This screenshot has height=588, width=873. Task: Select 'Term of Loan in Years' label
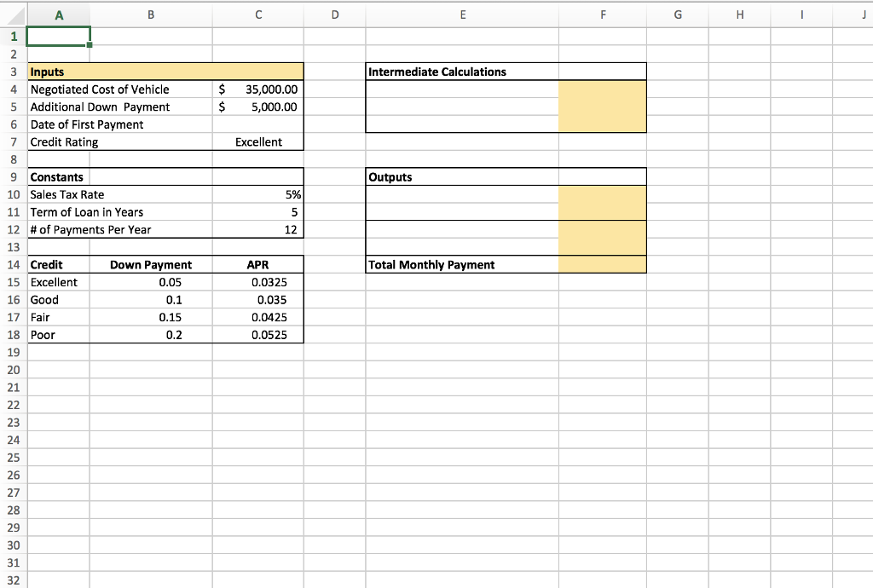[119, 212]
